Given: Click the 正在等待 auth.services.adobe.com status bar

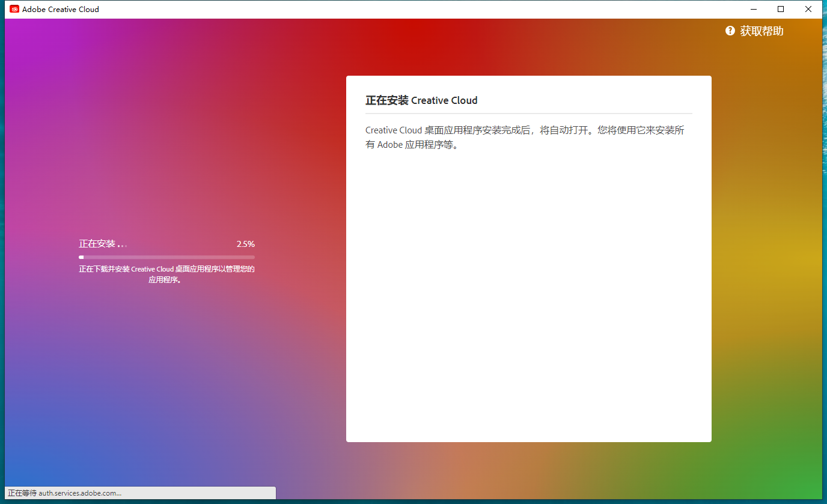Looking at the screenshot, I should tap(138, 493).
